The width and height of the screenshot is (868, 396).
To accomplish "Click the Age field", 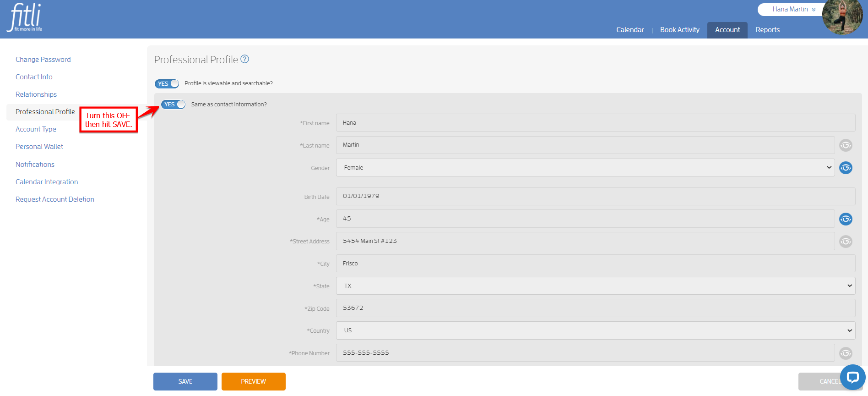I will [585, 219].
